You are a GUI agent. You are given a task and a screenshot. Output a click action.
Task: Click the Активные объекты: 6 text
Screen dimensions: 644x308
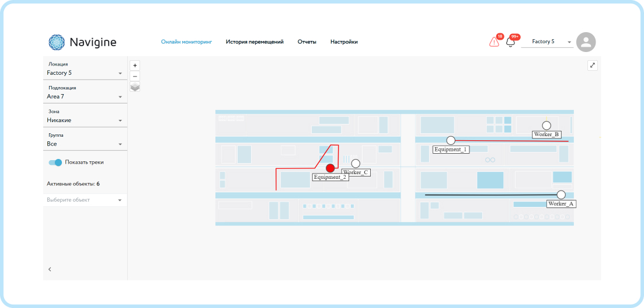click(73, 184)
